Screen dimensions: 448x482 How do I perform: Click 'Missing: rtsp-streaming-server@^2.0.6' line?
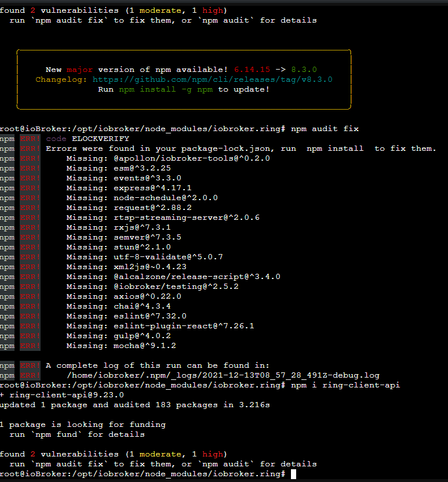click(x=163, y=218)
